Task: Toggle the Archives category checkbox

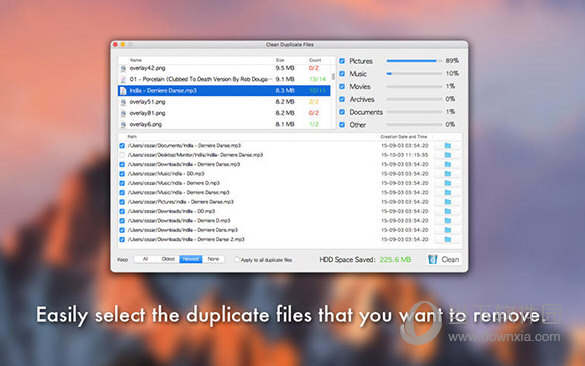Action: [342, 99]
